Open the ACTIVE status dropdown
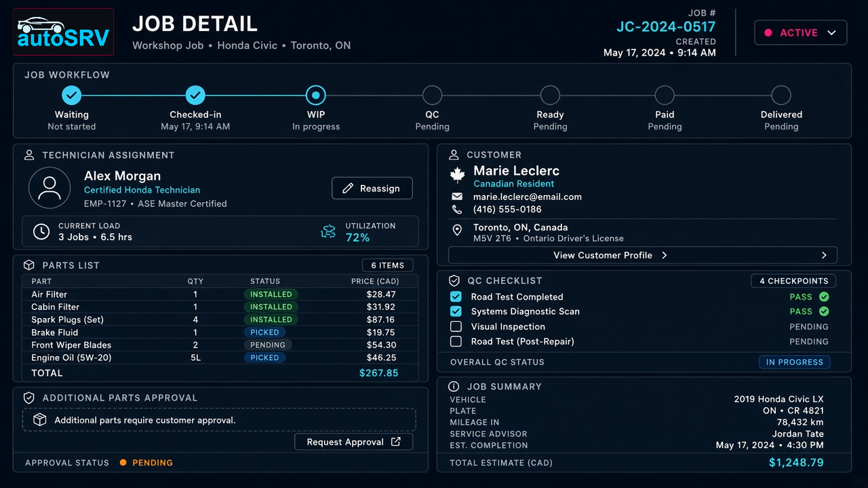Viewport: 868px width, 488px height. [801, 33]
